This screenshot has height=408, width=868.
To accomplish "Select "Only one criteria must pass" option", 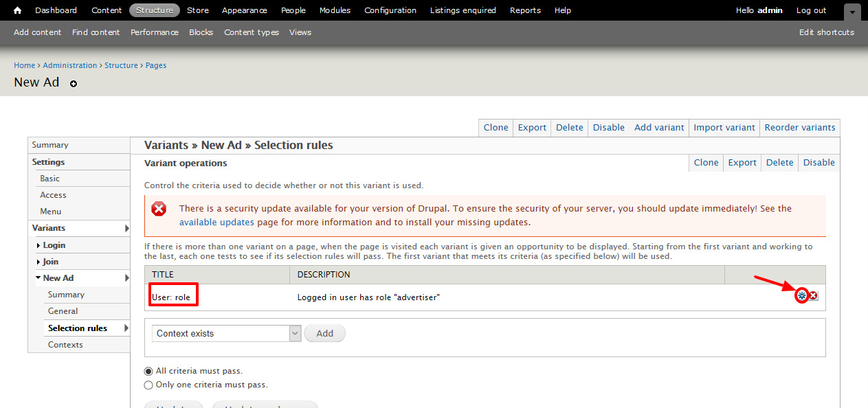I will (x=148, y=385).
